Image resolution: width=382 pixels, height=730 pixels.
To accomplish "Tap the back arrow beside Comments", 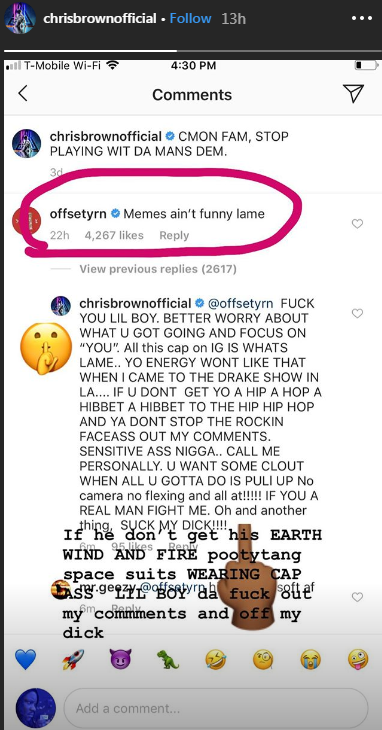I will 22,94.
